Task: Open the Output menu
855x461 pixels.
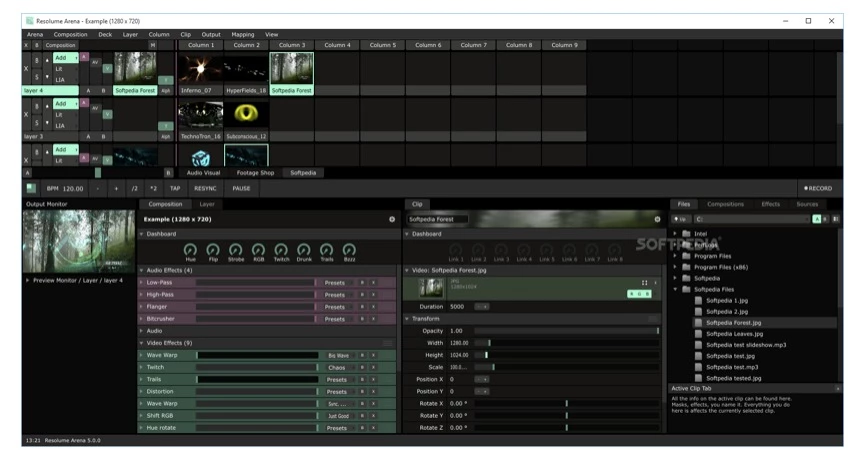Action: coord(211,34)
